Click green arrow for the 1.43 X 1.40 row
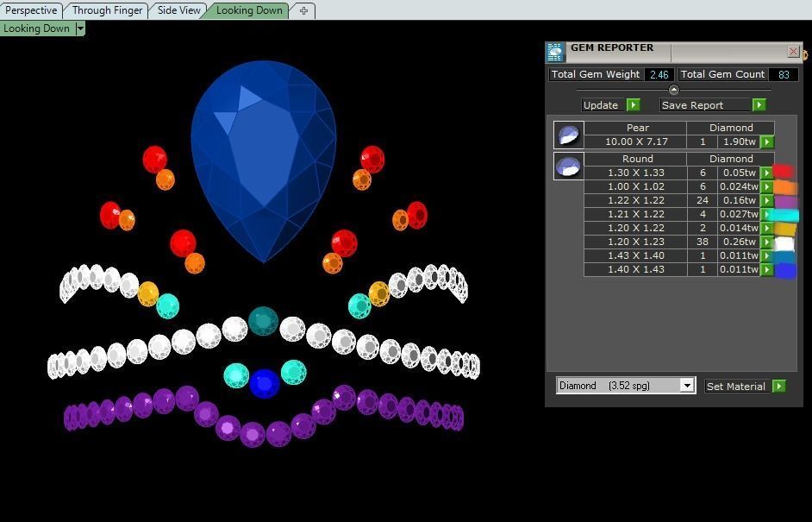The image size is (812, 522). (x=766, y=255)
